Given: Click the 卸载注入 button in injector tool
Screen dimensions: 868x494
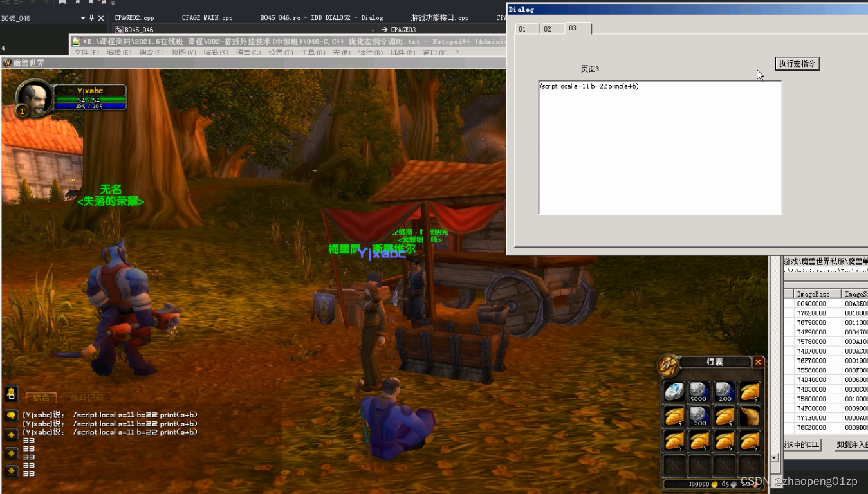Looking at the screenshot, I should click(x=851, y=444).
